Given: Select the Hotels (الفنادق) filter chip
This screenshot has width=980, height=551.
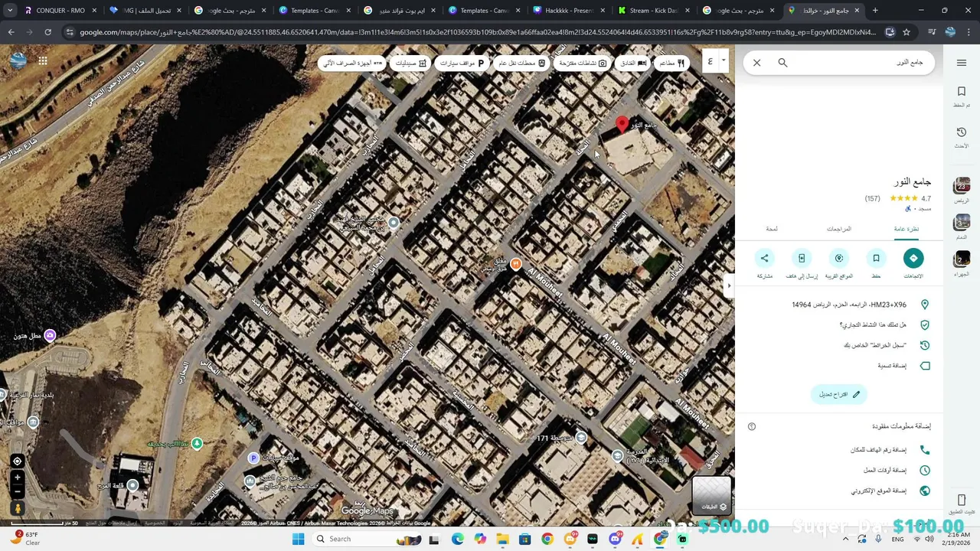Looking at the screenshot, I should (632, 63).
